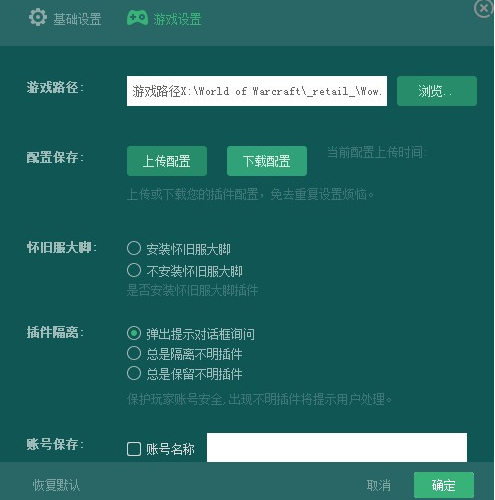Click the 上传配置 button
Viewport: 495px width, 500px height.
(x=167, y=161)
